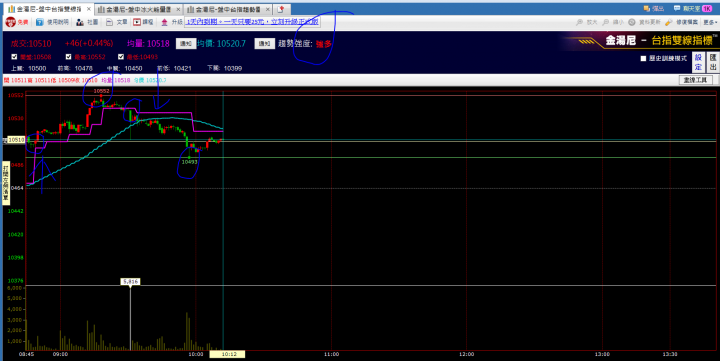Click the chart icon on the 趨動量 tab
720x361 pixels.
191,9
